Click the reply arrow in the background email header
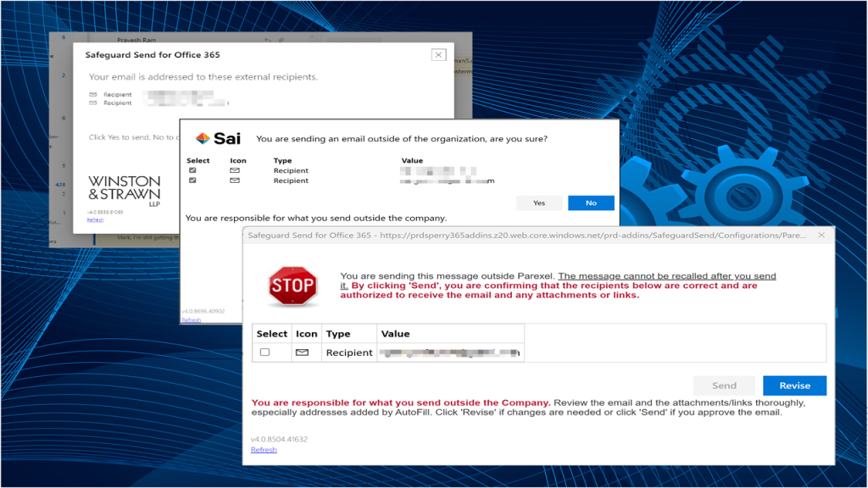Image resolution: width=868 pixels, height=488 pixels. click(x=267, y=40)
